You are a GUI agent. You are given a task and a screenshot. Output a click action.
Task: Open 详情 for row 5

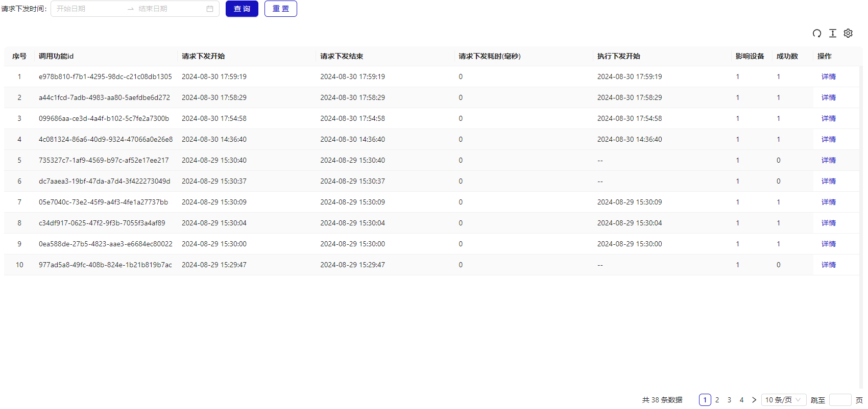[828, 160]
